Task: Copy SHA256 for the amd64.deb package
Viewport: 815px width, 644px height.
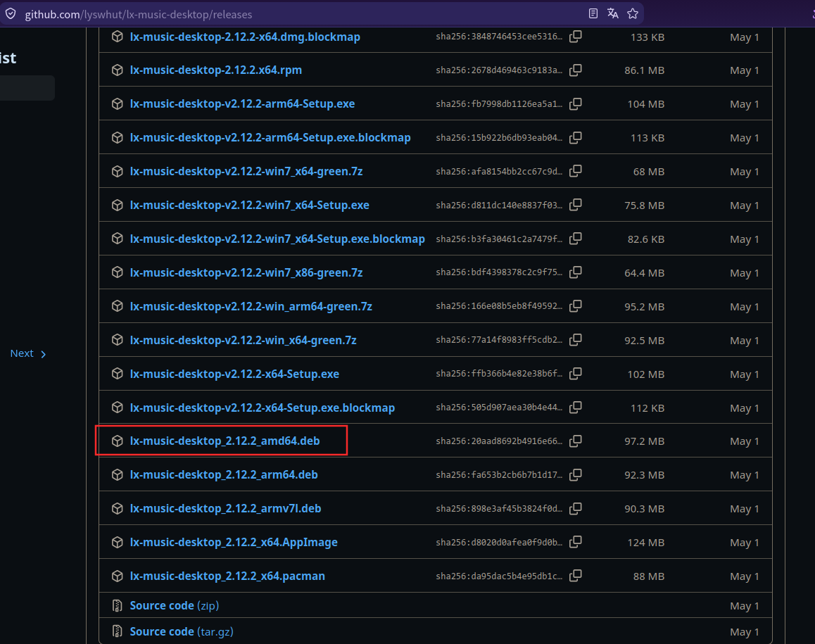Action: (576, 441)
